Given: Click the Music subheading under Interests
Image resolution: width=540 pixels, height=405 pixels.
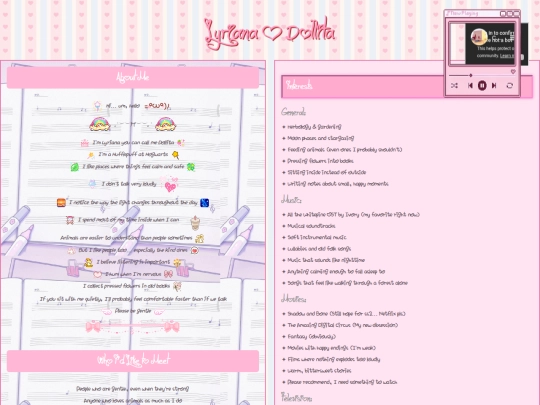Looking at the screenshot, I should [x=291, y=200].
